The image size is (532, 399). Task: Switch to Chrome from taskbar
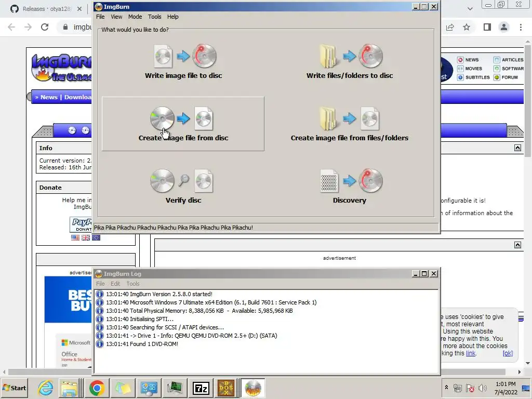[97, 388]
